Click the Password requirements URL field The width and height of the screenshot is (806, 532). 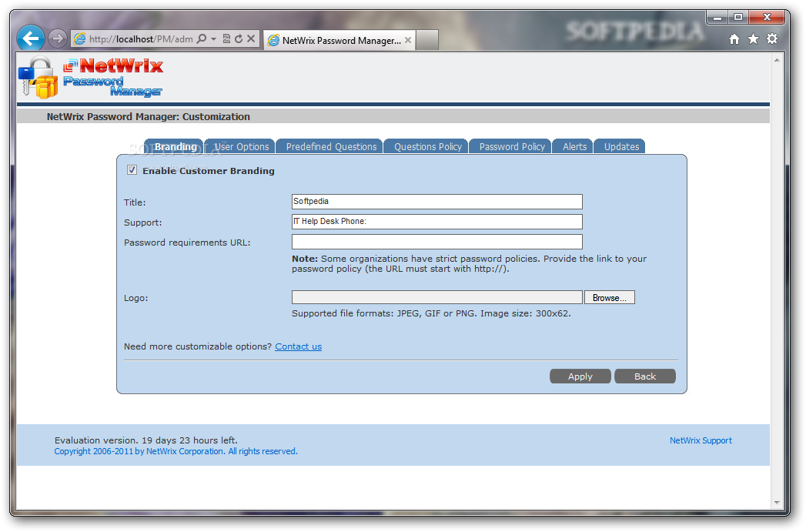coord(437,242)
